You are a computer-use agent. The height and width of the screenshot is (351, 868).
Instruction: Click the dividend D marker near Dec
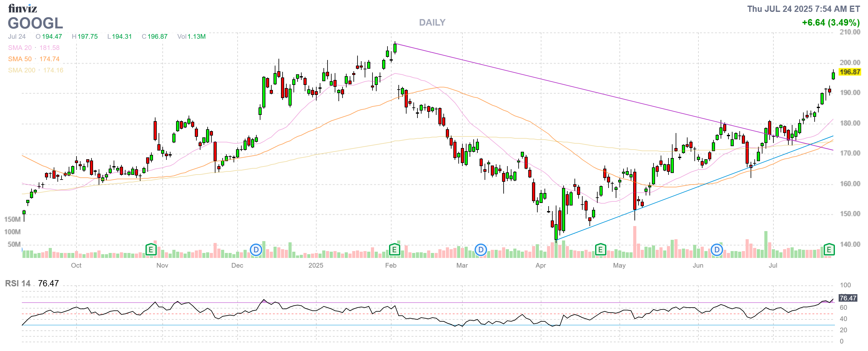click(256, 250)
